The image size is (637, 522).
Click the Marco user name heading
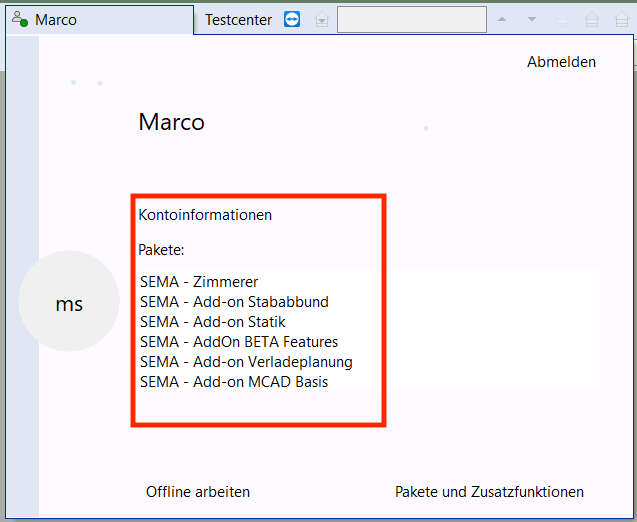point(171,122)
